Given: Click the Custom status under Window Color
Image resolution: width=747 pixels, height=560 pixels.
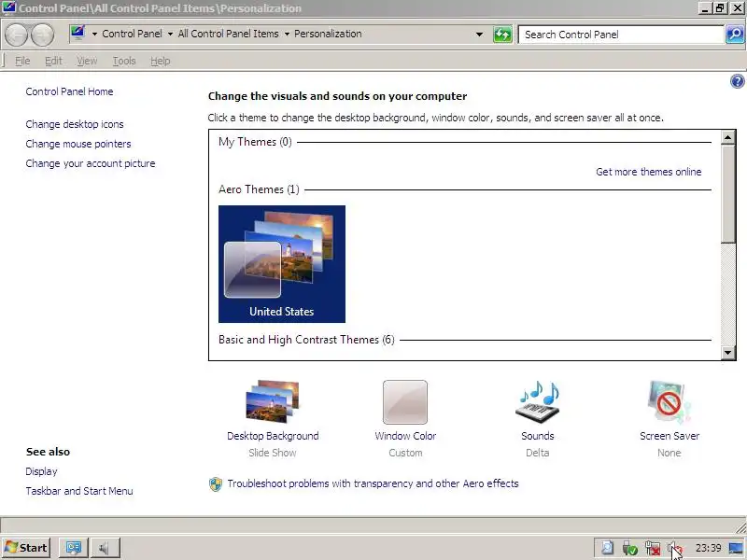Looking at the screenshot, I should point(405,453).
